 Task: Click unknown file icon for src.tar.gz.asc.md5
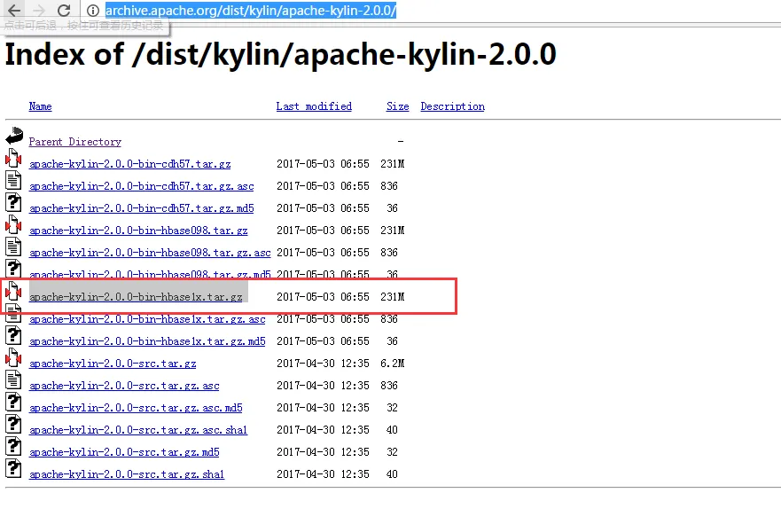(13, 402)
